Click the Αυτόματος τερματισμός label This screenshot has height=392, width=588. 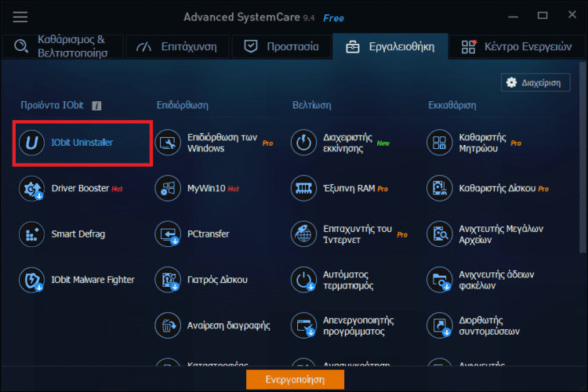click(348, 280)
